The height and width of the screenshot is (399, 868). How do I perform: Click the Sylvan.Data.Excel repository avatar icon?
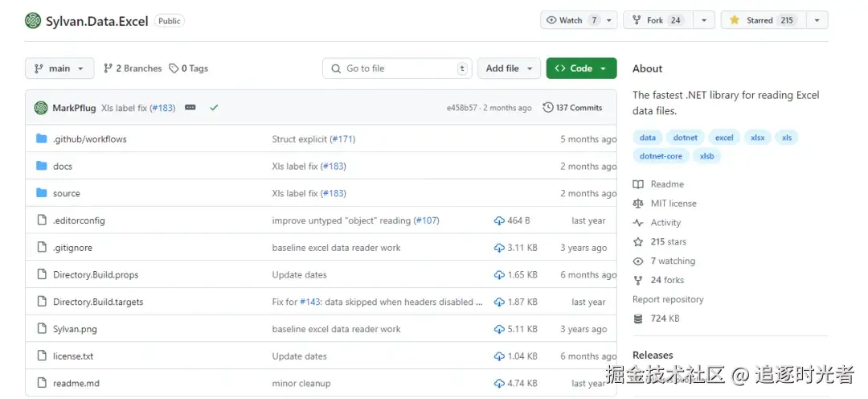pos(33,21)
